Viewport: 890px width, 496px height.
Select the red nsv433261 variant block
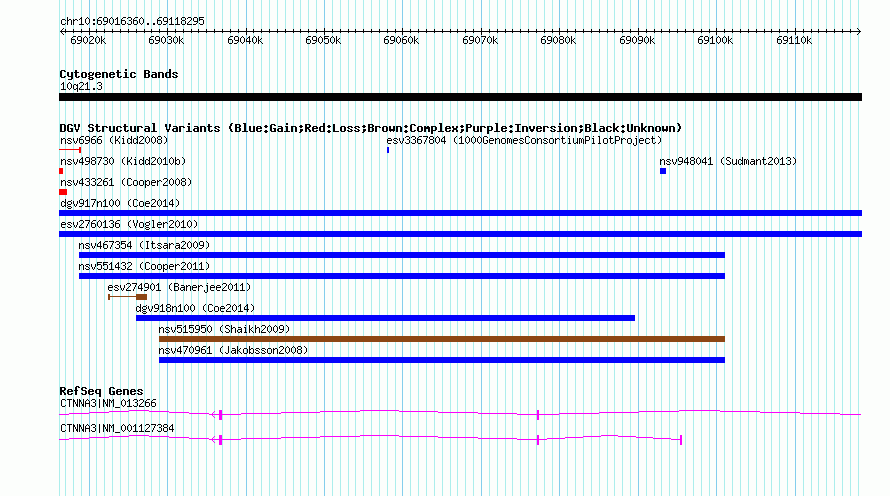[63, 192]
